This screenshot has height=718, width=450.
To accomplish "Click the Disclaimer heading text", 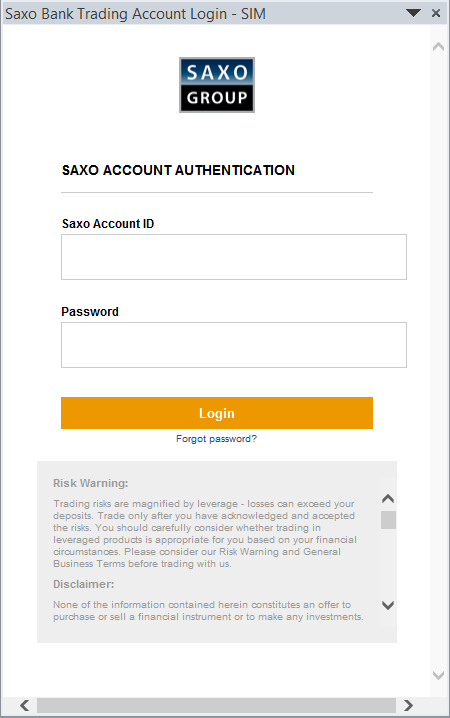I will 84,584.
